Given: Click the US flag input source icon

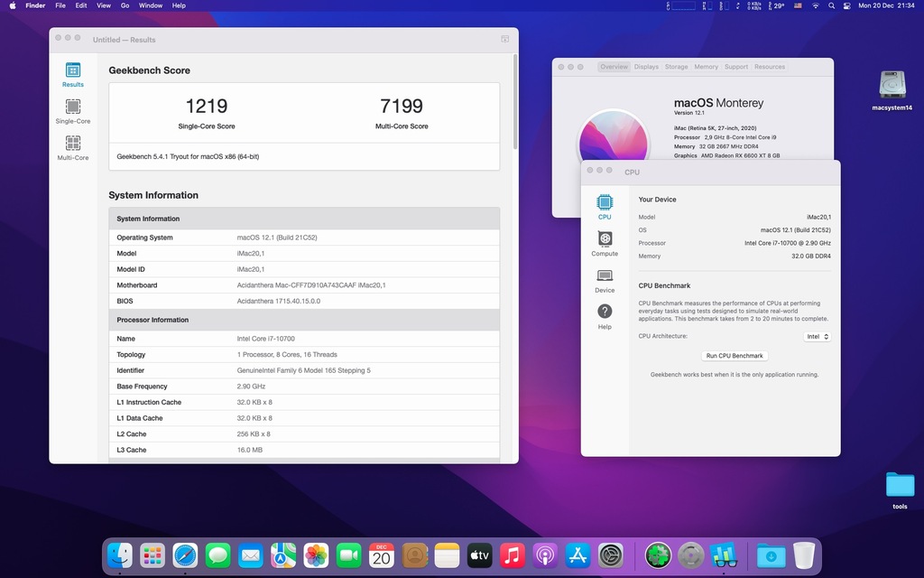Looking at the screenshot, I should pos(798,5).
